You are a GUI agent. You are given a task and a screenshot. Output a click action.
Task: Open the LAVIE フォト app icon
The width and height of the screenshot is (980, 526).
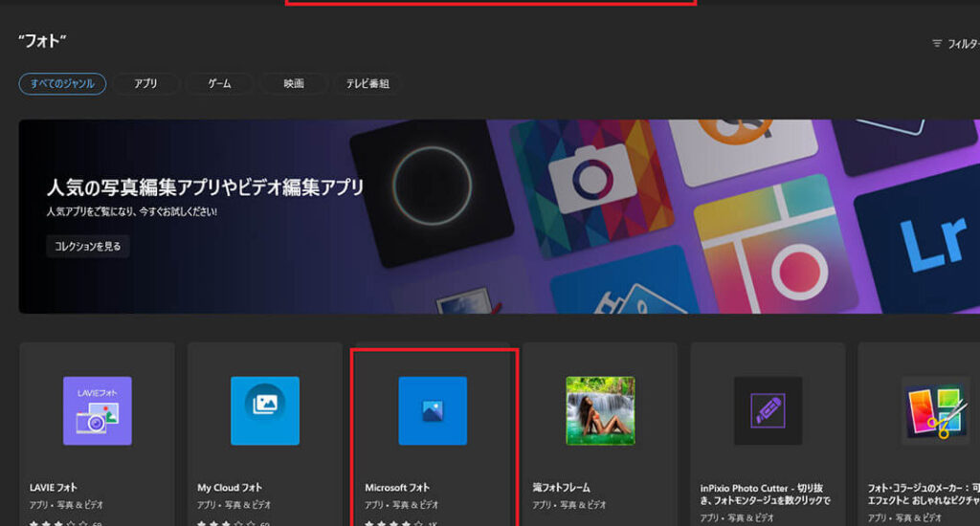pyautogui.click(x=97, y=410)
